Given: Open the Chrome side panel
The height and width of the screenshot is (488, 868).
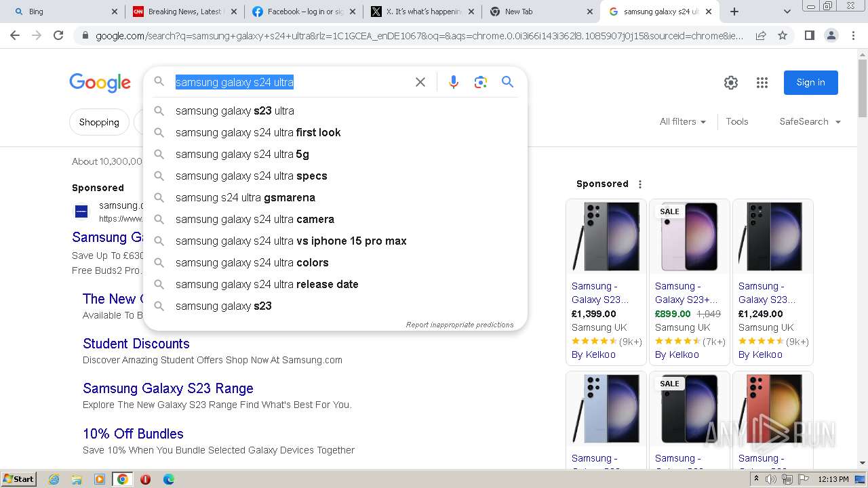Looking at the screenshot, I should [x=809, y=35].
